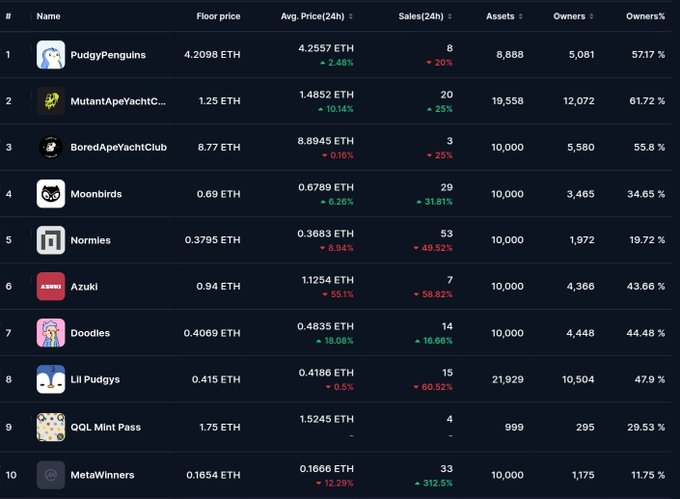Open the Normies collection name
680x499 pixels.
click(90, 240)
